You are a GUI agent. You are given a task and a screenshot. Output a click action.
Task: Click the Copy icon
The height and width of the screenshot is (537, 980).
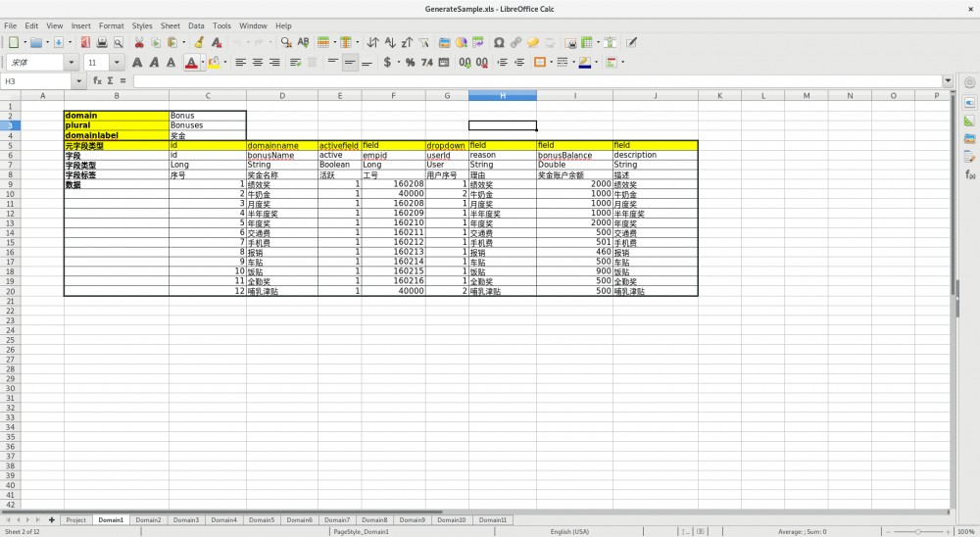point(156,42)
